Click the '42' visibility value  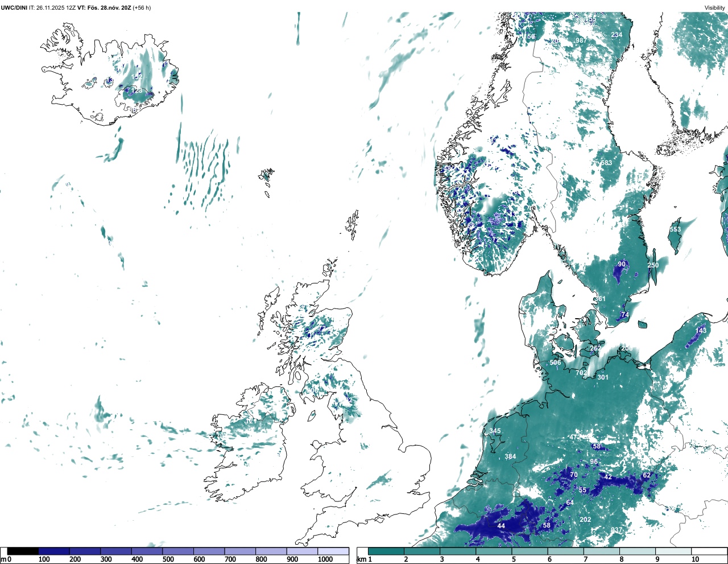(608, 477)
